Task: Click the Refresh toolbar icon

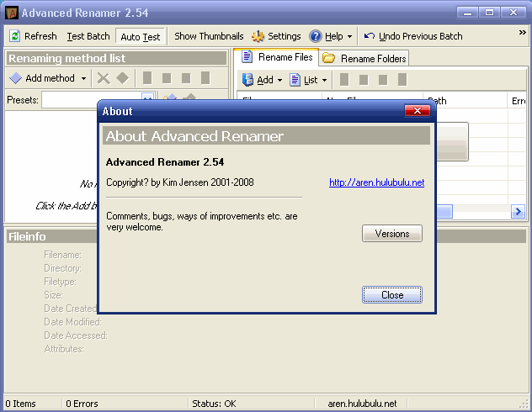Action: (14, 36)
